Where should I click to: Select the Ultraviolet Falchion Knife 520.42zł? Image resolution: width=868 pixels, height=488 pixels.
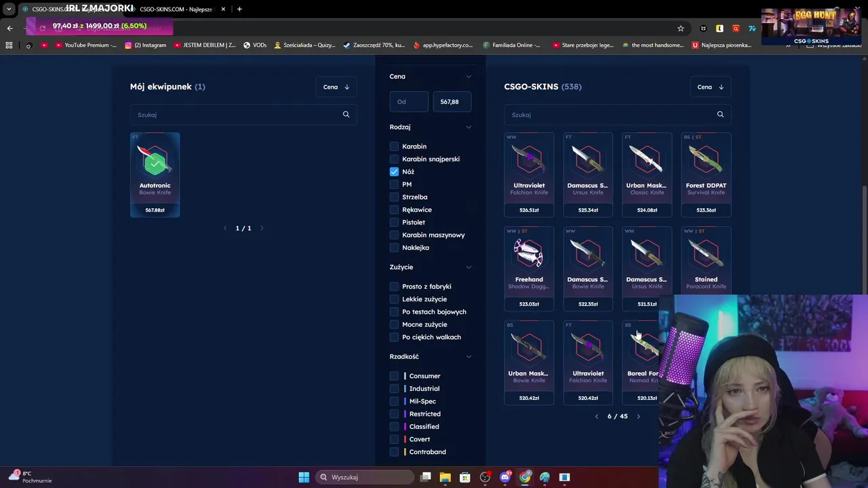[588, 363]
